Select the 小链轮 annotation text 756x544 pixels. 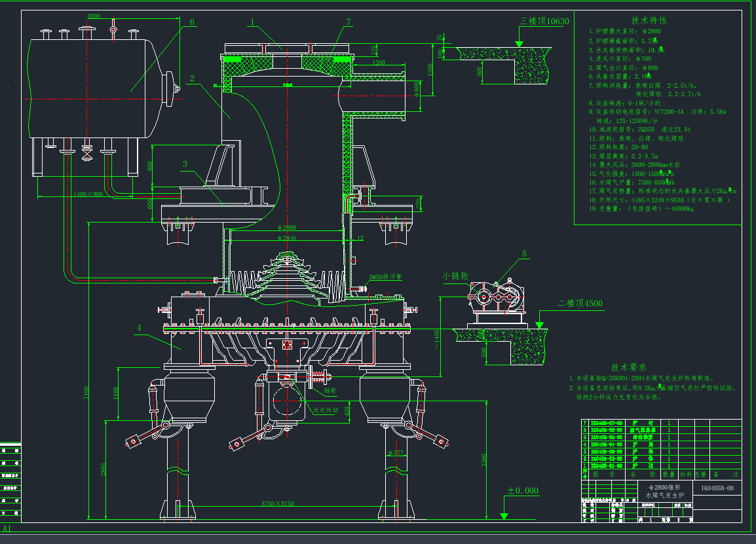tap(454, 276)
